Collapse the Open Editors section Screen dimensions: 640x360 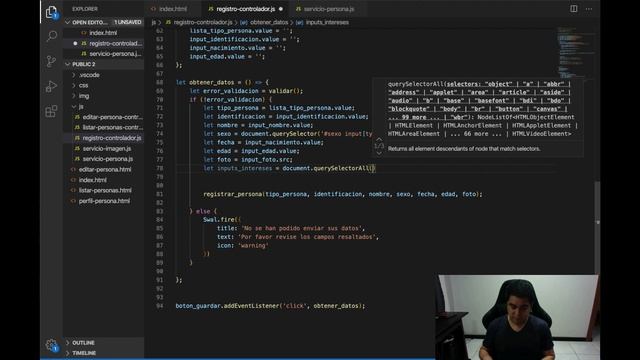(x=68, y=22)
